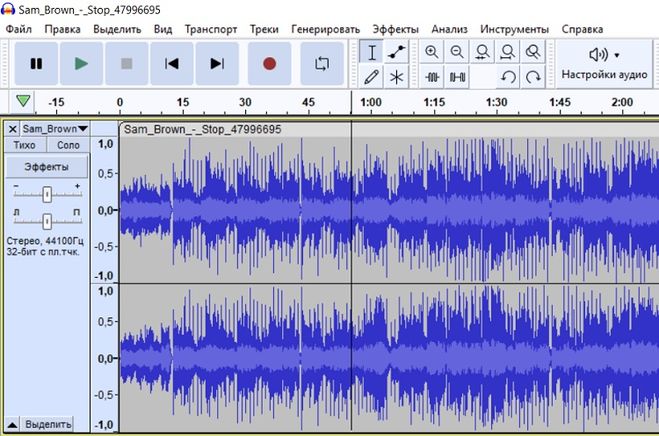Zoom in with the magnifier plus icon

(x=432, y=52)
